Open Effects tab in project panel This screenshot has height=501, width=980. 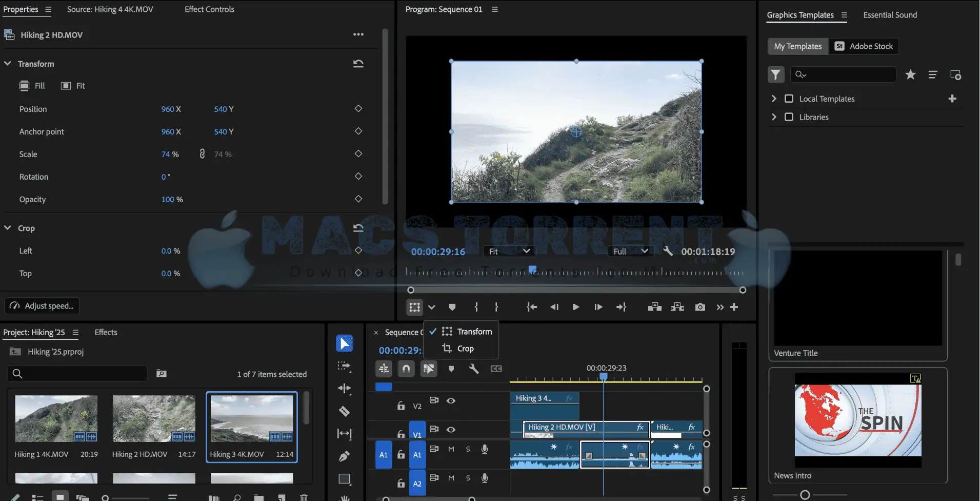[x=106, y=332]
